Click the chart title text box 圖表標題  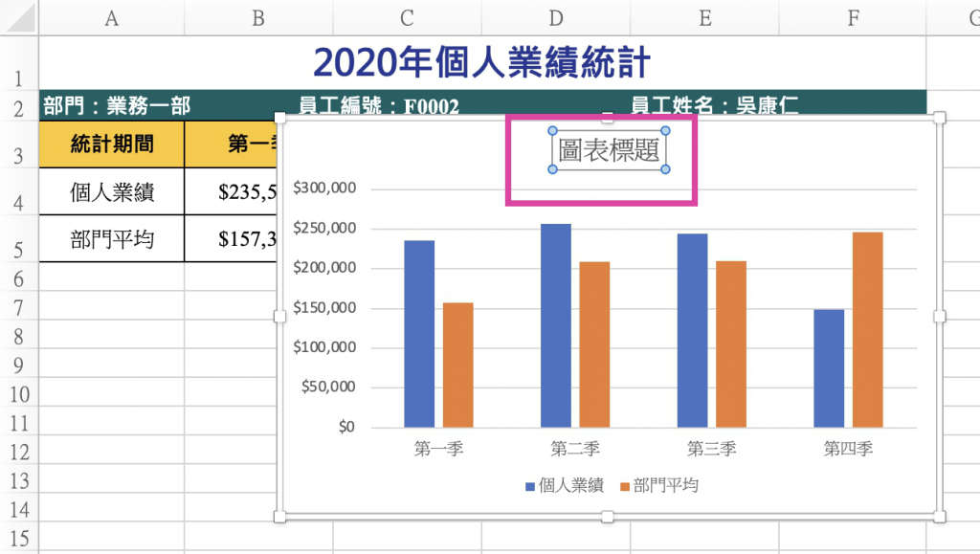click(x=609, y=151)
